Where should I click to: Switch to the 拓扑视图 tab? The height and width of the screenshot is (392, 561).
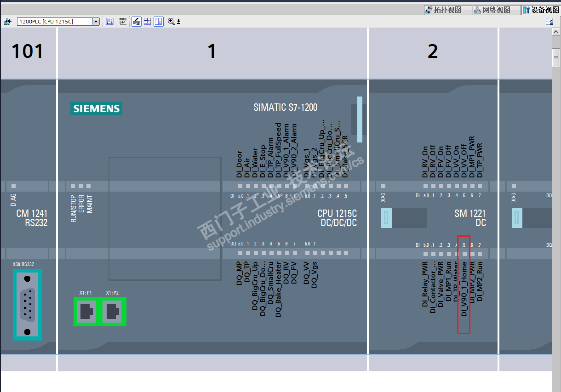click(x=448, y=10)
